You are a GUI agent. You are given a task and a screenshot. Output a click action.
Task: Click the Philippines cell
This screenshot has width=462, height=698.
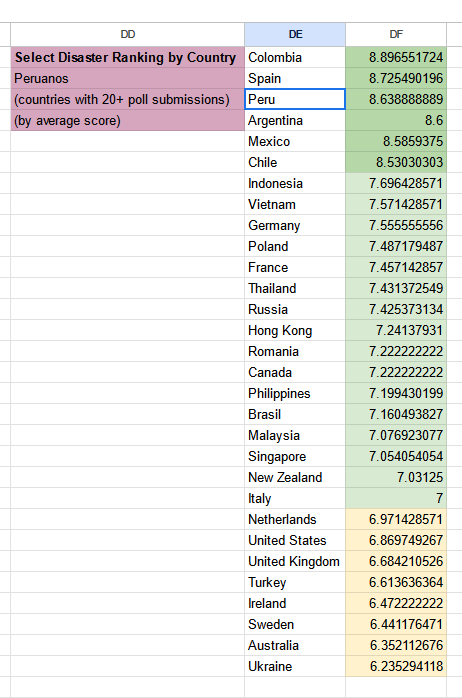pyautogui.click(x=295, y=394)
